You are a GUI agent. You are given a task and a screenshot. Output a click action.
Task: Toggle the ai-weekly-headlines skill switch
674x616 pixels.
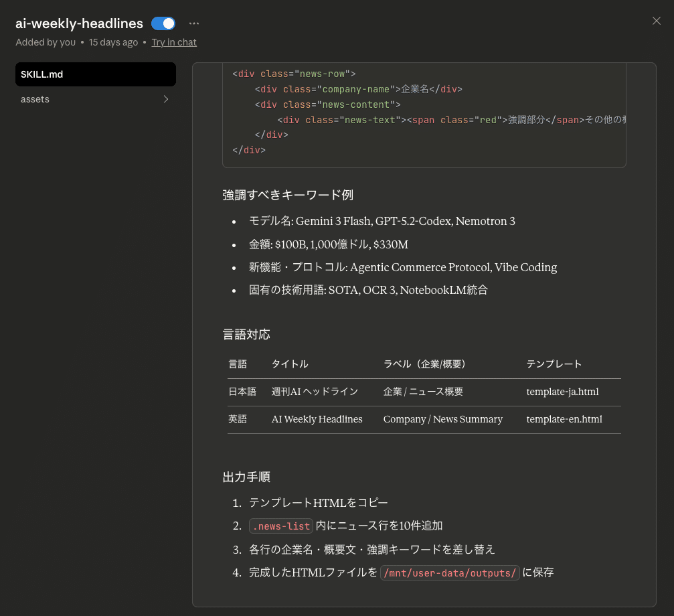coord(163,23)
